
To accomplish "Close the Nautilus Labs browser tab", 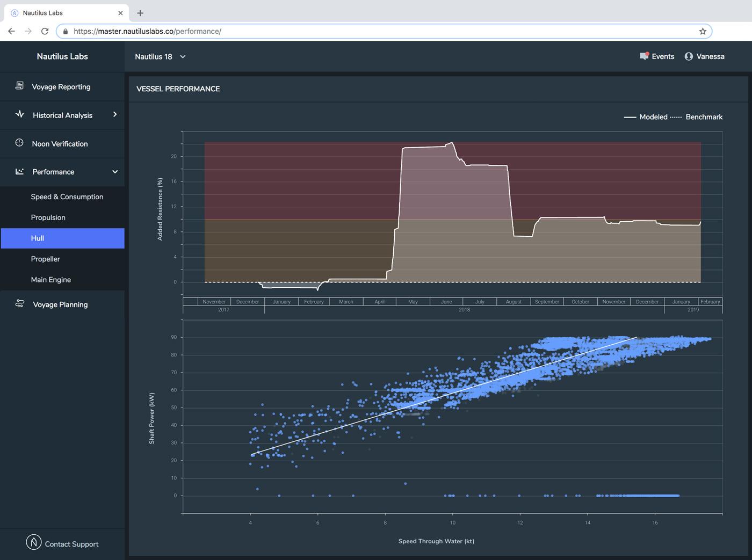I will click(x=120, y=13).
